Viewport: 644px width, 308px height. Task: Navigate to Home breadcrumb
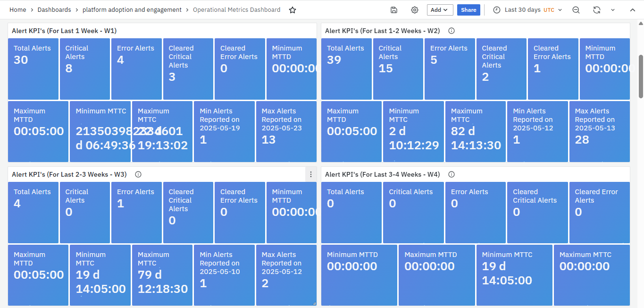coord(18,10)
